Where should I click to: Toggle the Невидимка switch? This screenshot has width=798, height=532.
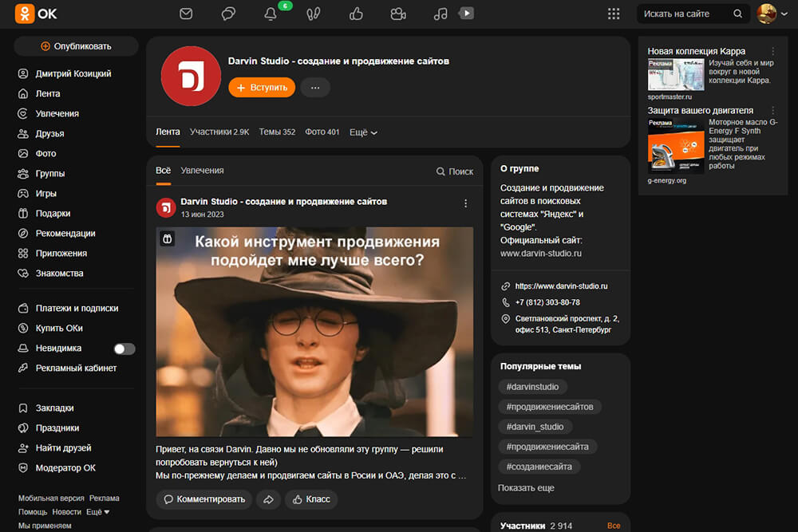pos(124,349)
